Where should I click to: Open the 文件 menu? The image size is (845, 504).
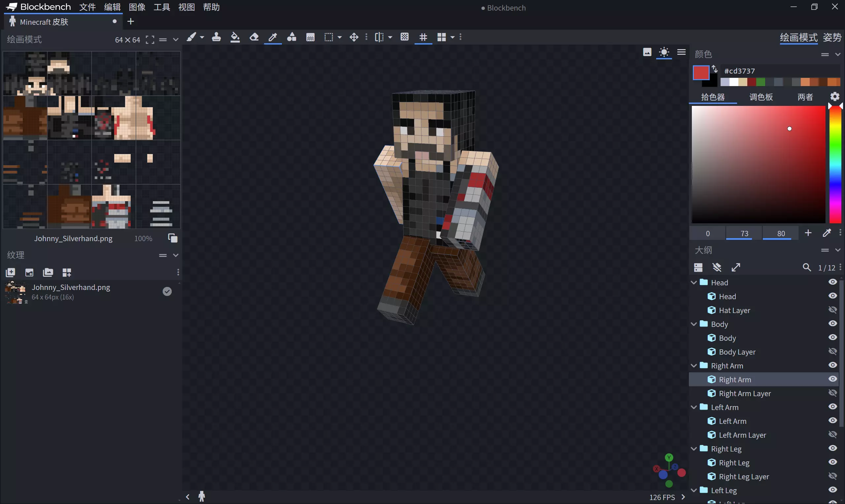click(88, 7)
